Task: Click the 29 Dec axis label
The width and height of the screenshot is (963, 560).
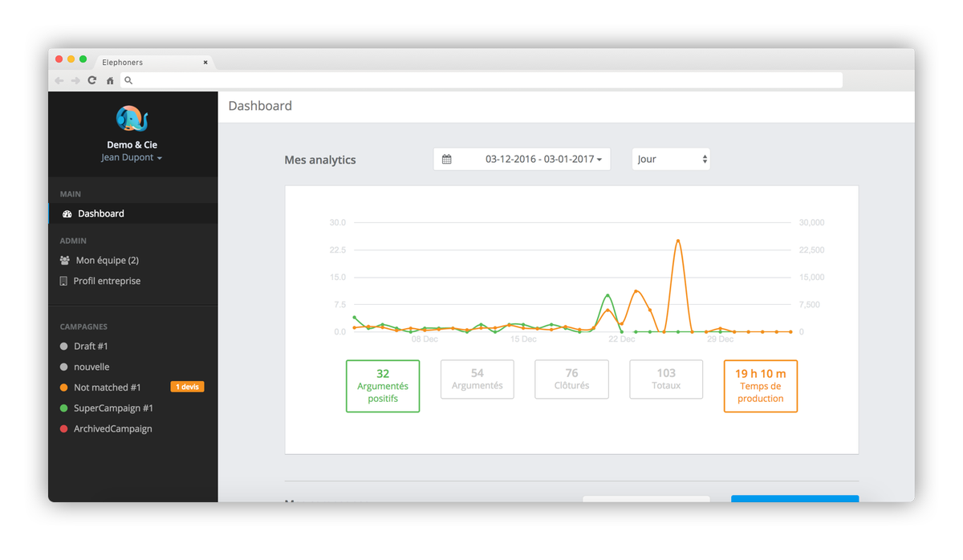Action: (x=721, y=339)
